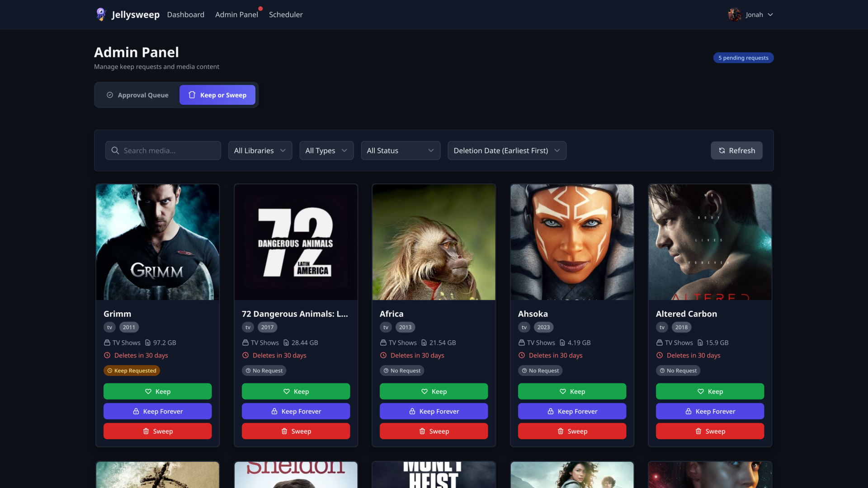868x488 pixels.
Task: Keep the Altered Carbon show
Action: [x=710, y=391]
